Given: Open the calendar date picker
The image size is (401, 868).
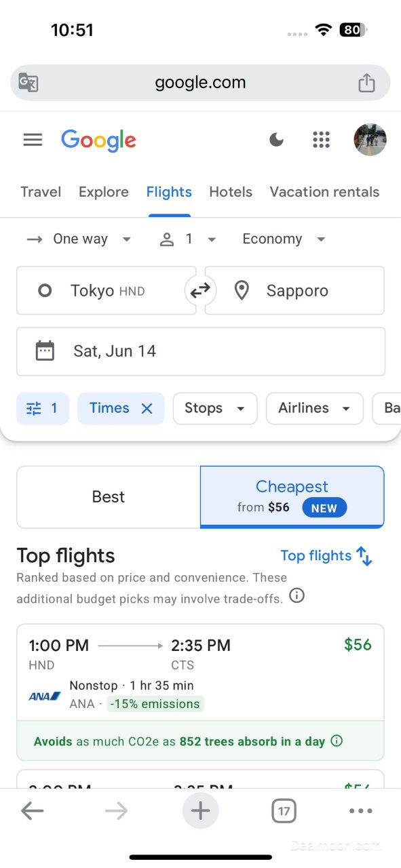Looking at the screenshot, I should tap(200, 351).
